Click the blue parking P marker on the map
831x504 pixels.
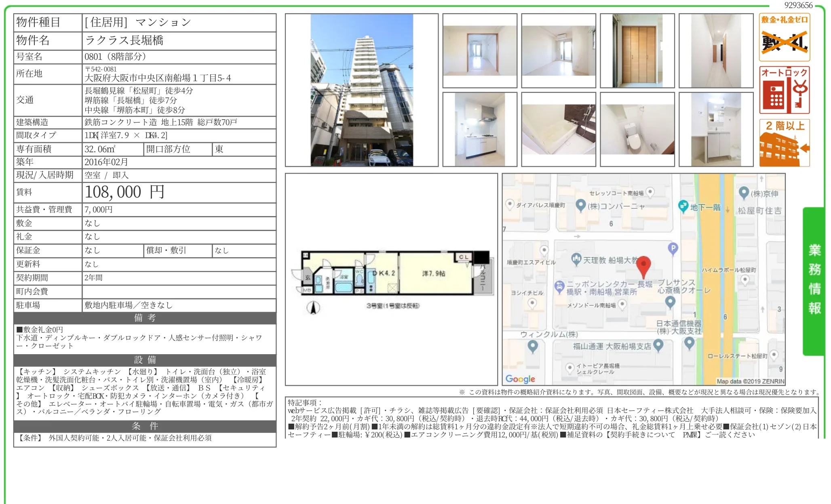(x=673, y=248)
